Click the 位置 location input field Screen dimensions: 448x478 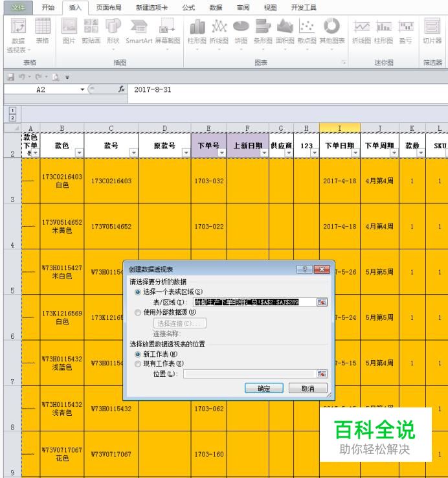coord(250,374)
